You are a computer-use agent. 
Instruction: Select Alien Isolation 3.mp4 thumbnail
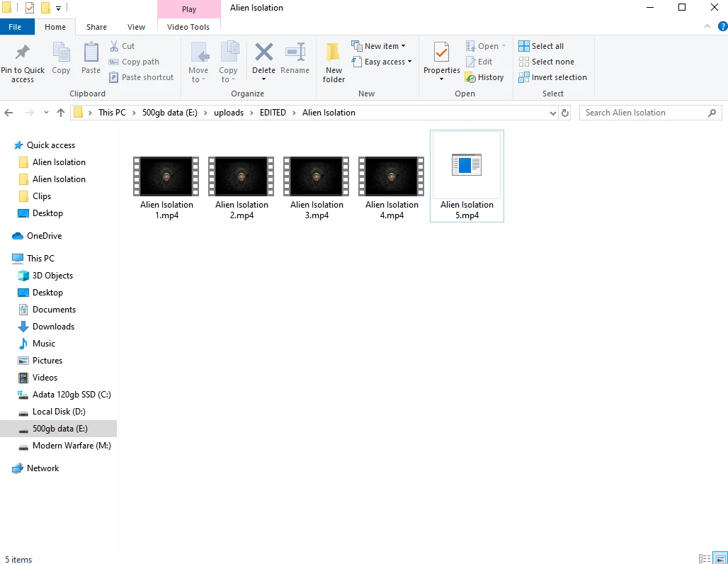[x=317, y=176]
